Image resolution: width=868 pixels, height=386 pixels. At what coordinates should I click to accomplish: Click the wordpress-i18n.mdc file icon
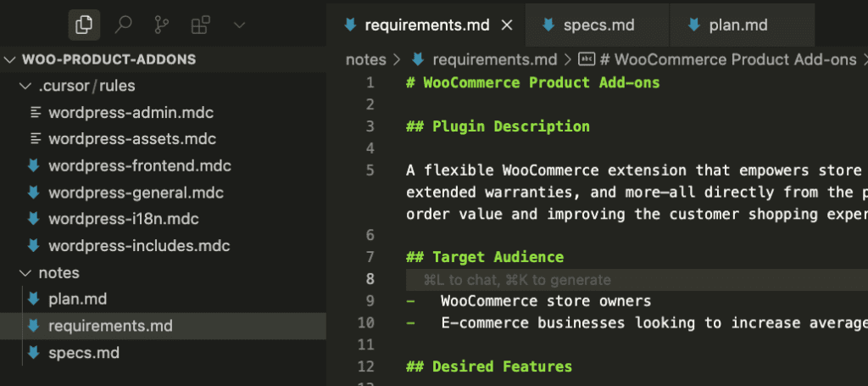coord(33,219)
